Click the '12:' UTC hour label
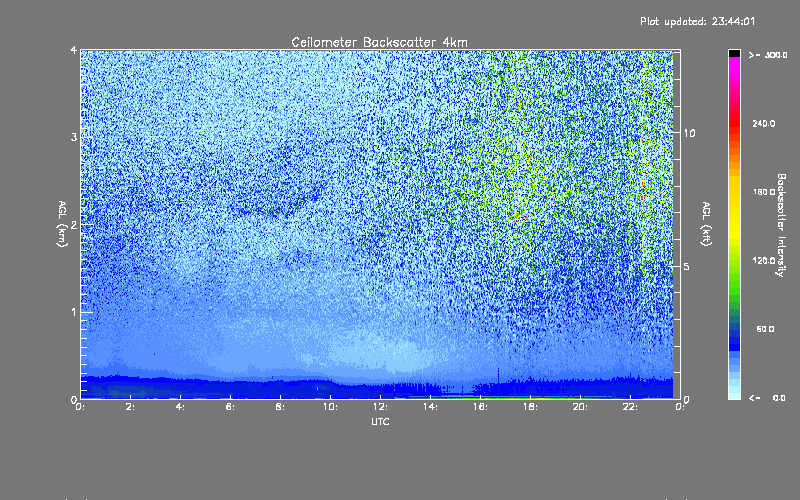The image size is (800, 500). (x=380, y=407)
